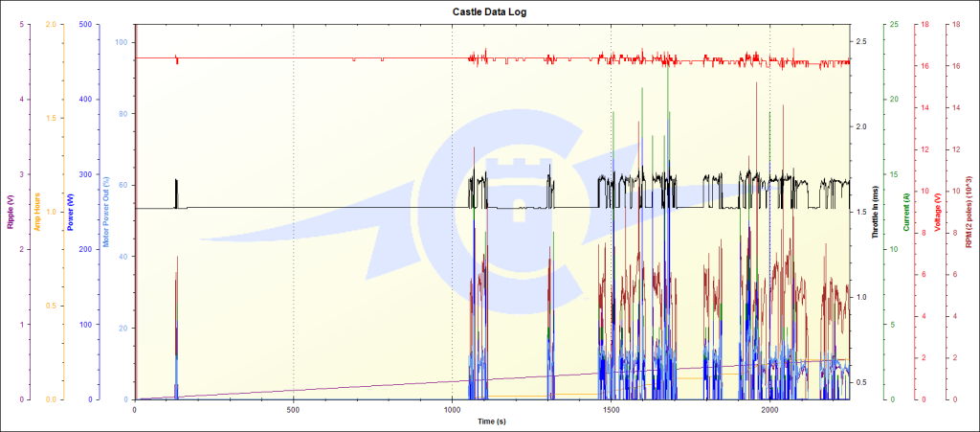
Task: Select the blue Power (W) axis label
Action: 71,212
